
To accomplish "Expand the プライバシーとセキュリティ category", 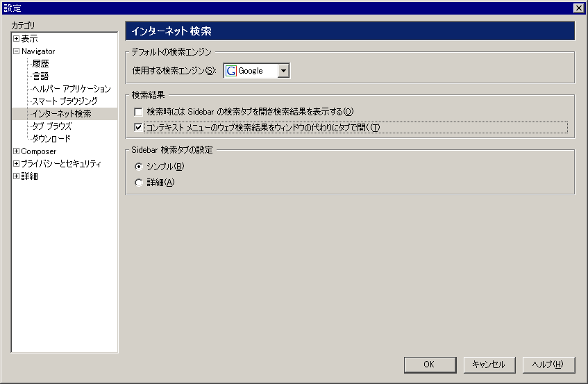I will pyautogui.click(x=16, y=163).
